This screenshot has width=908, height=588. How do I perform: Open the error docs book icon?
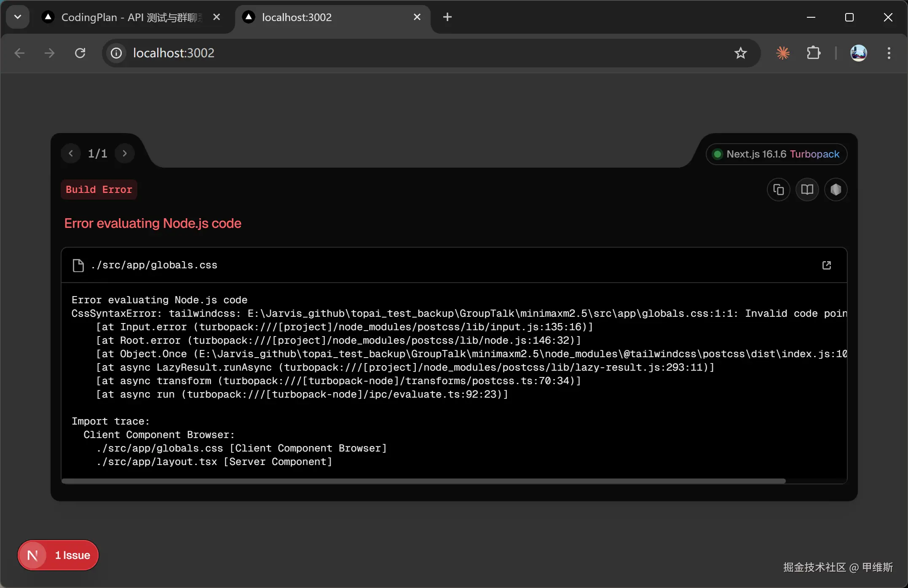click(807, 190)
